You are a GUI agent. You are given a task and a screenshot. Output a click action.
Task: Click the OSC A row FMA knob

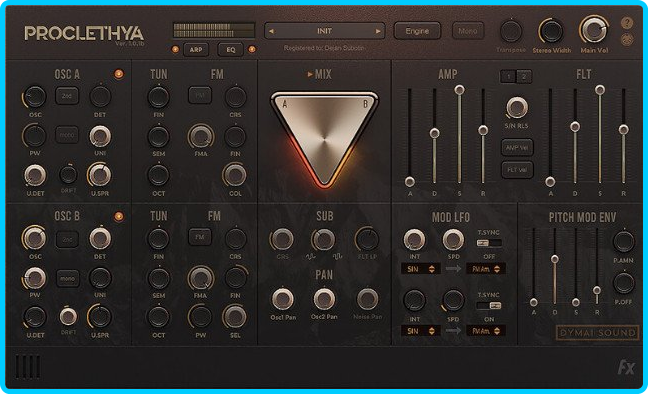tap(201, 136)
